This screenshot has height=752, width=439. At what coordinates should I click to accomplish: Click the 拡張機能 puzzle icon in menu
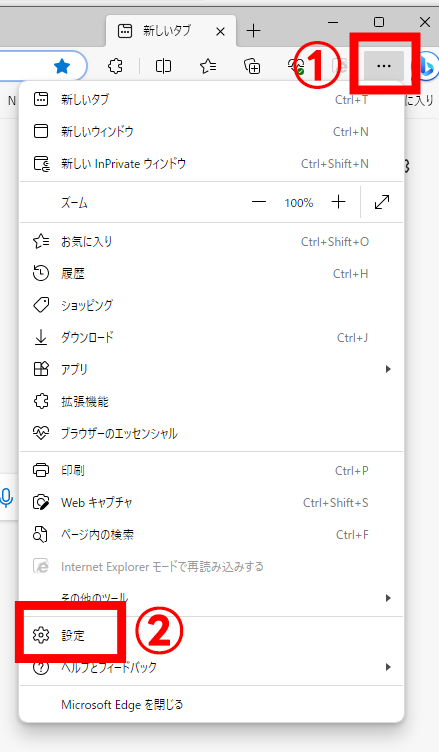point(41,401)
